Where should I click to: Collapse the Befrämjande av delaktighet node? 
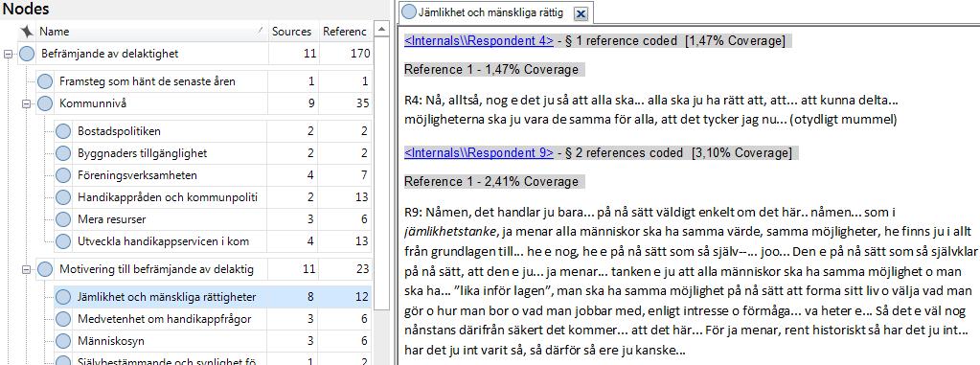tap(8, 55)
